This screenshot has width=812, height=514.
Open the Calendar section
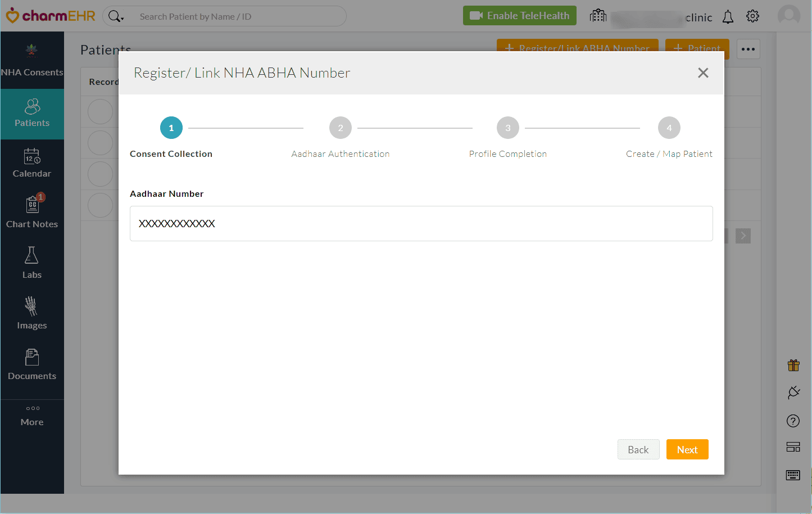(32, 163)
